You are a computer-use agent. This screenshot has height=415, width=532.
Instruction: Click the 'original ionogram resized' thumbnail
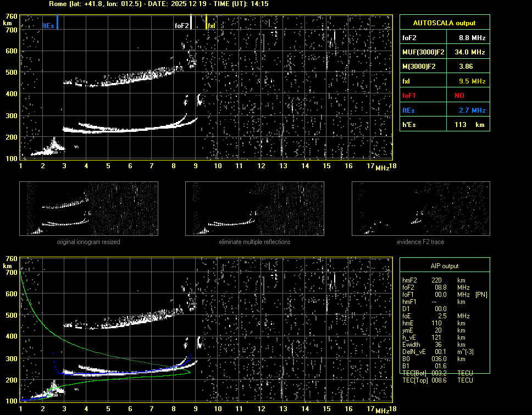[x=88, y=209]
